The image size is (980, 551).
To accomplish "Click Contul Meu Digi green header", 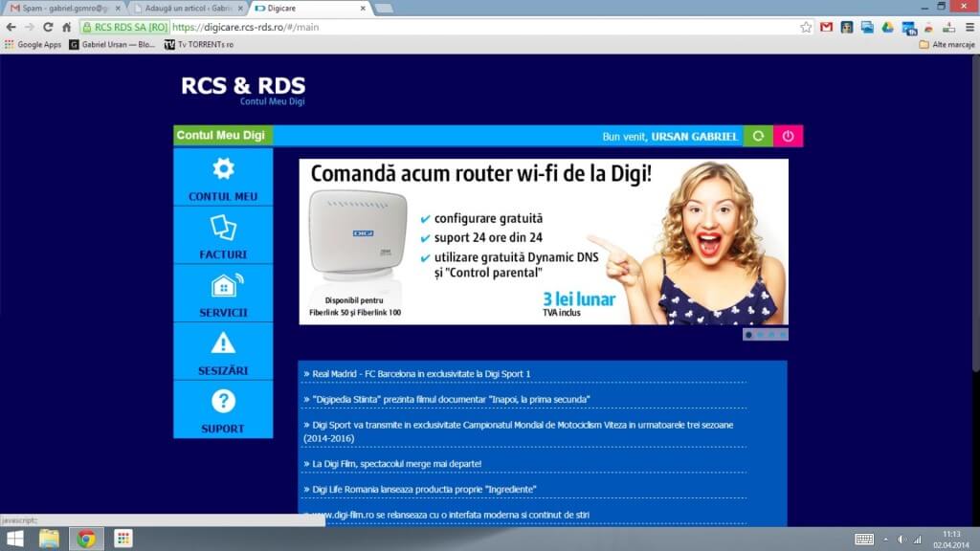I will 223,136.
